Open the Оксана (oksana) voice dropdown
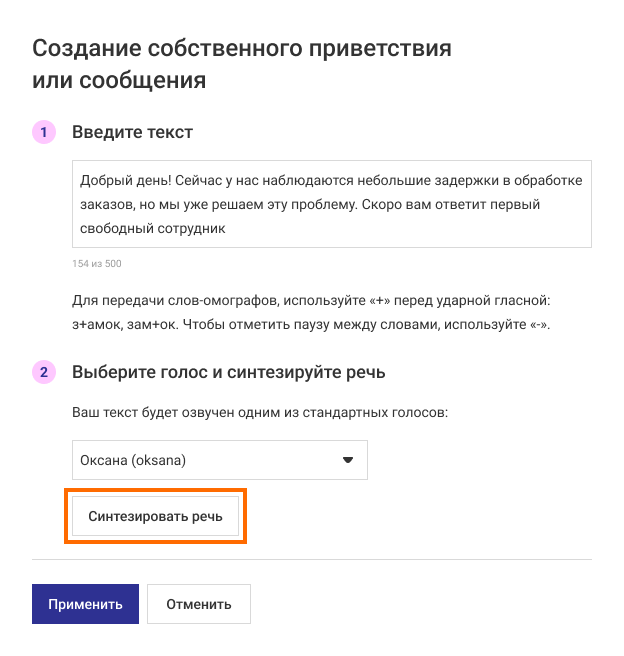 [220, 460]
